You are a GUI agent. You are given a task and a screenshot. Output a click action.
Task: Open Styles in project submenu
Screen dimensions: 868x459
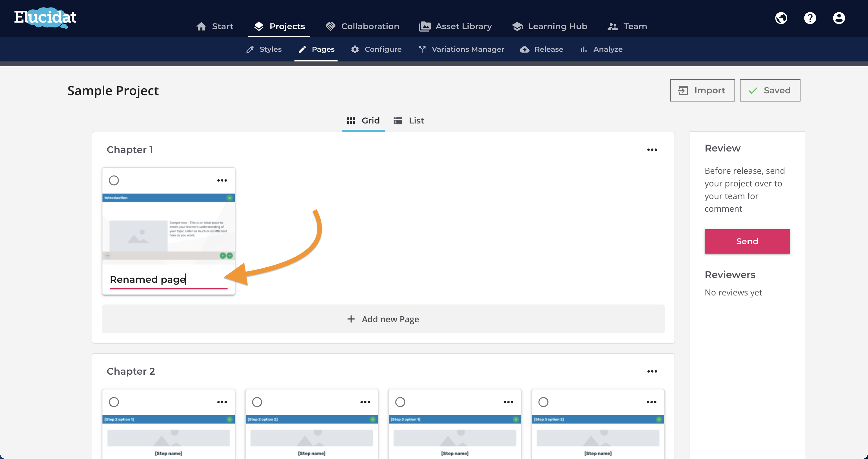pos(264,49)
